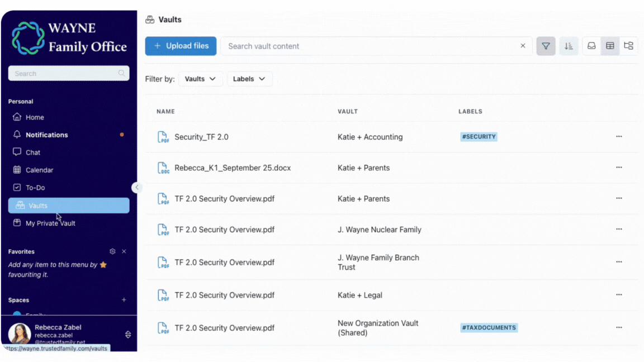Clear the vault search with X icon
The height and width of the screenshot is (362, 644).
pyautogui.click(x=523, y=46)
